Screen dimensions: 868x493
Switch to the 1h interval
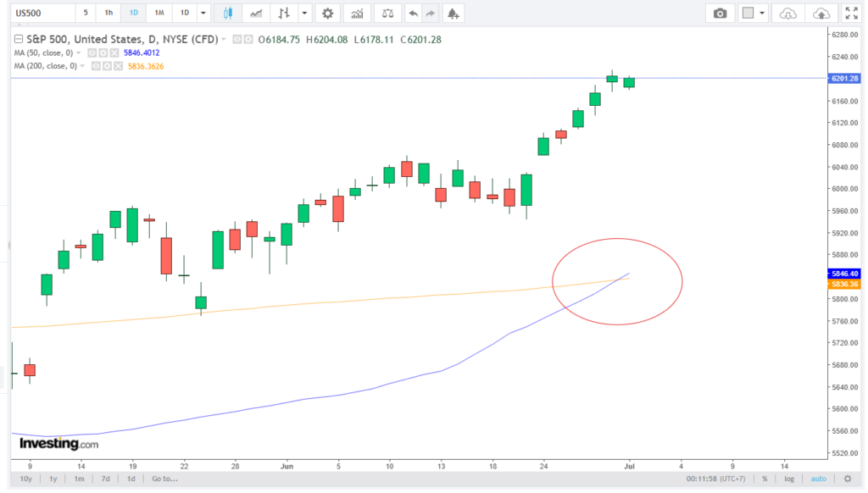(x=108, y=14)
